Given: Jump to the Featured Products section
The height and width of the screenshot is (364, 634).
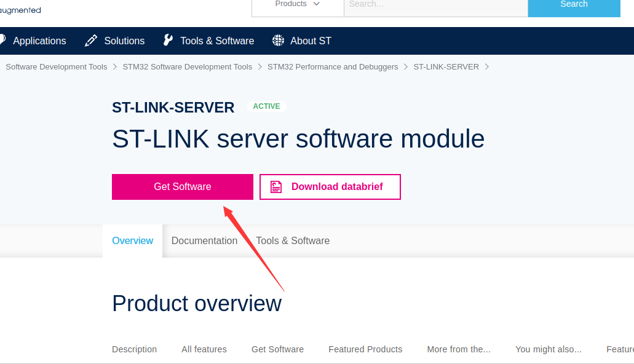Looking at the screenshot, I should [x=365, y=349].
